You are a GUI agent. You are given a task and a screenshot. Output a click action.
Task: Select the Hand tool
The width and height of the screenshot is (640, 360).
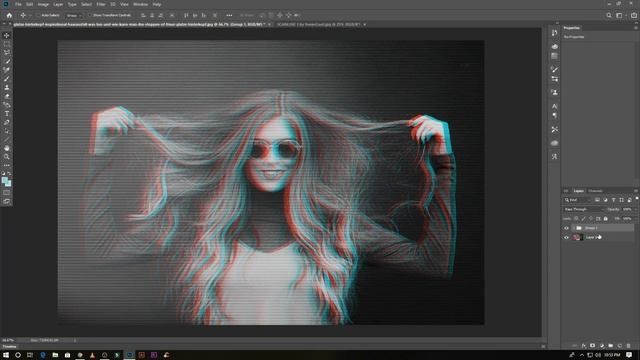point(7,148)
